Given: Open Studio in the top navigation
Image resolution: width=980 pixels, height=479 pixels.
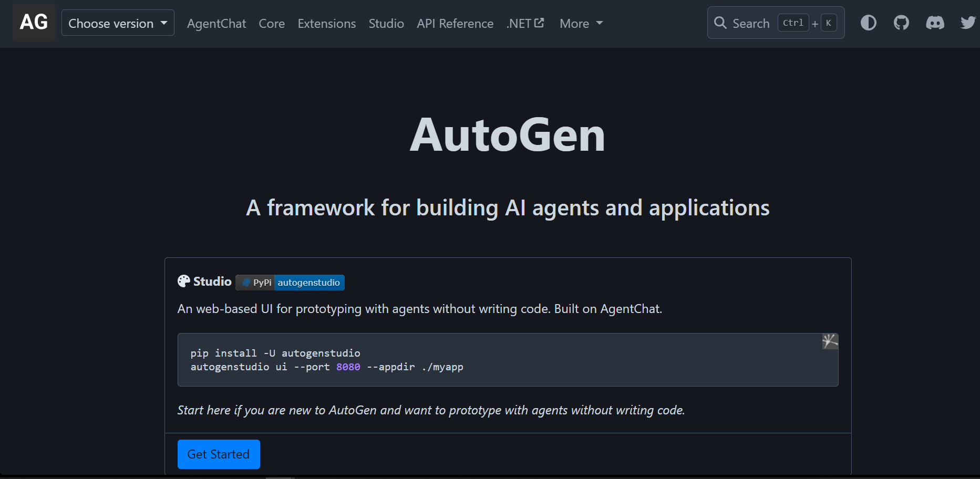Looking at the screenshot, I should (x=386, y=24).
